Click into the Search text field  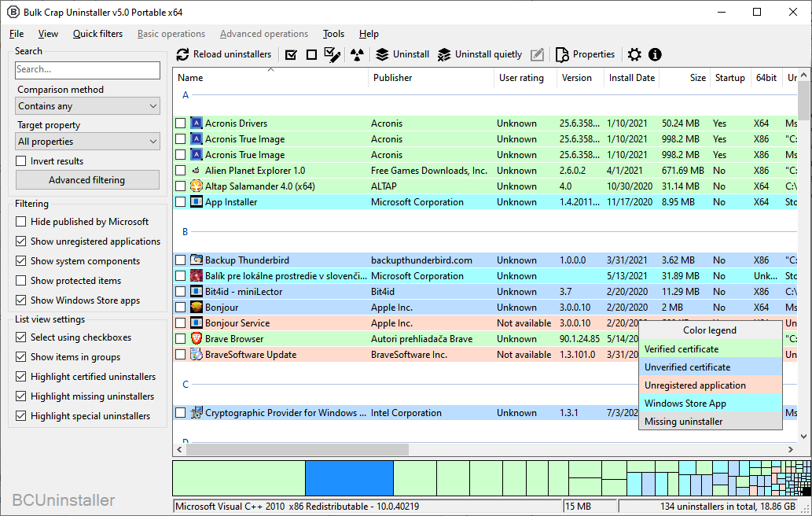(x=87, y=69)
